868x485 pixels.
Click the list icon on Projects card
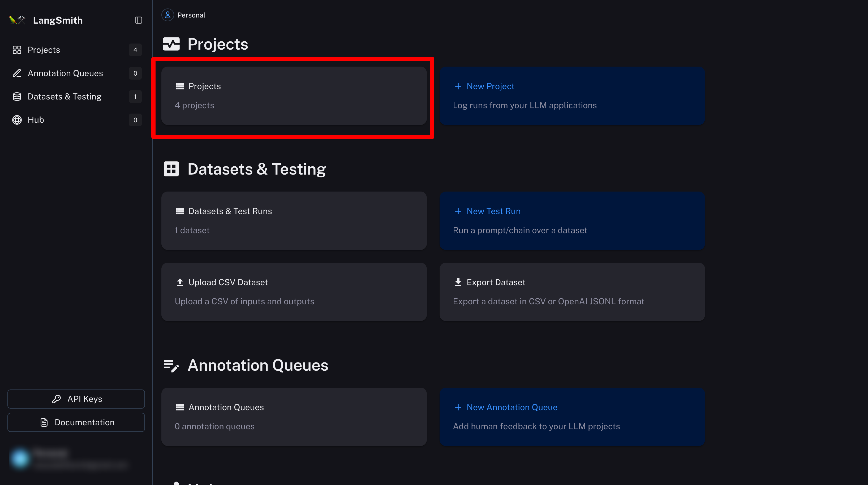coord(180,86)
